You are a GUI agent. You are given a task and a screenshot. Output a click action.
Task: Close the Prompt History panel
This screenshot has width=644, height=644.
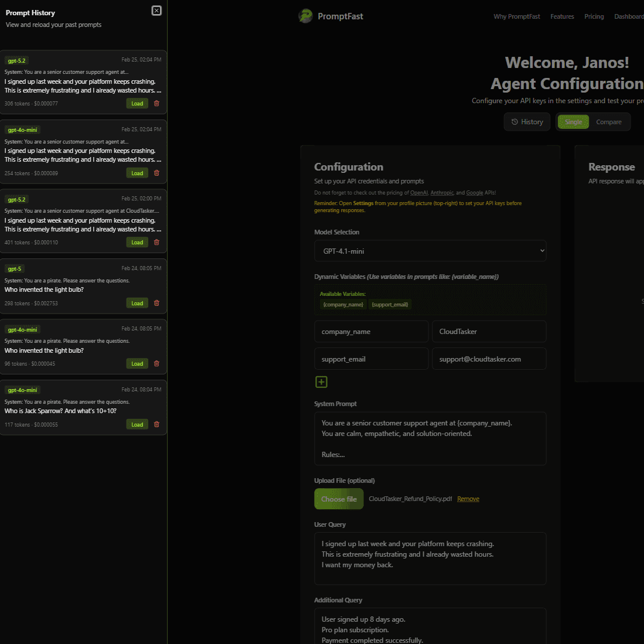click(156, 10)
